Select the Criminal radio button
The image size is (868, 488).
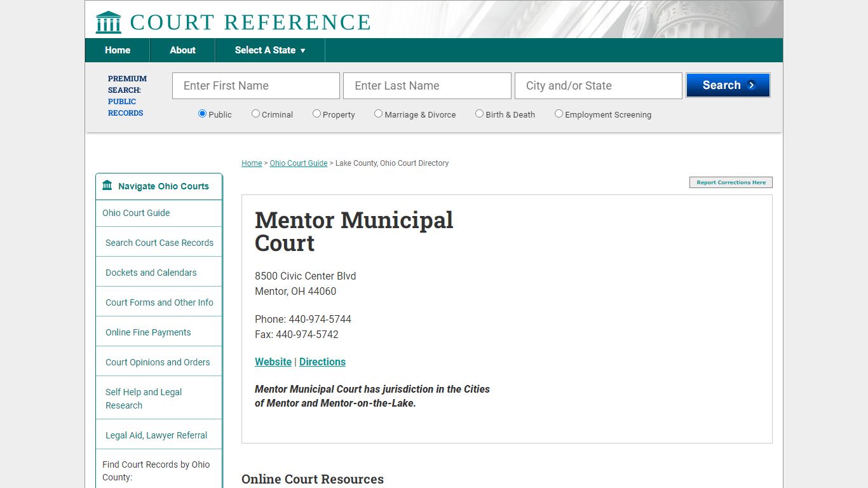click(x=255, y=114)
